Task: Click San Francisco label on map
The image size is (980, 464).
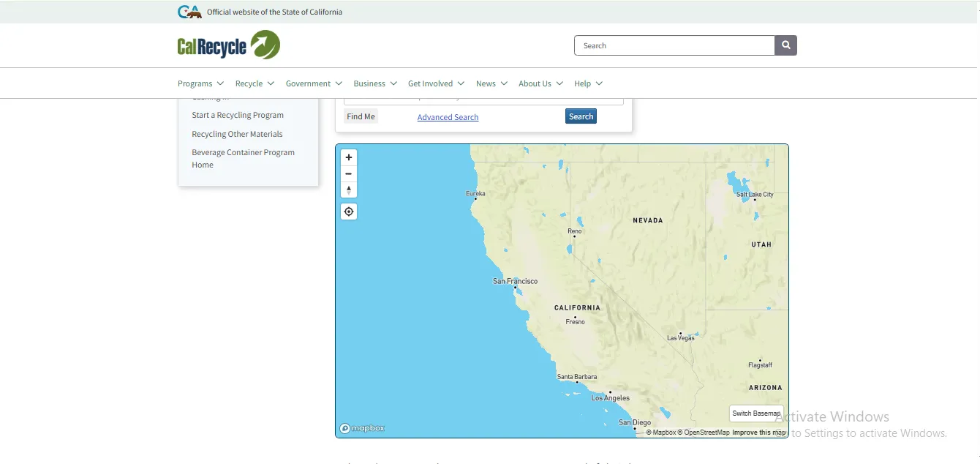Action: 515,281
